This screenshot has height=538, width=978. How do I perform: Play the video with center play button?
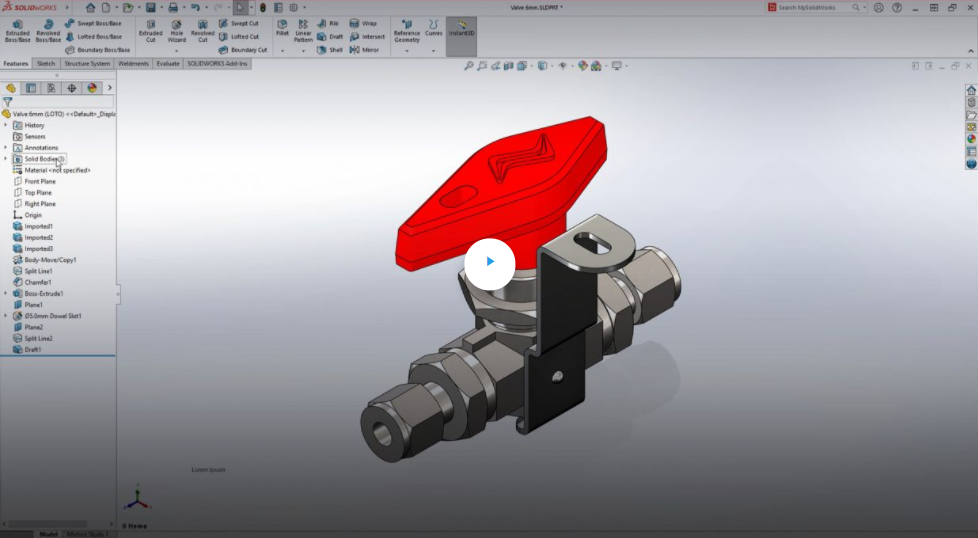click(489, 262)
